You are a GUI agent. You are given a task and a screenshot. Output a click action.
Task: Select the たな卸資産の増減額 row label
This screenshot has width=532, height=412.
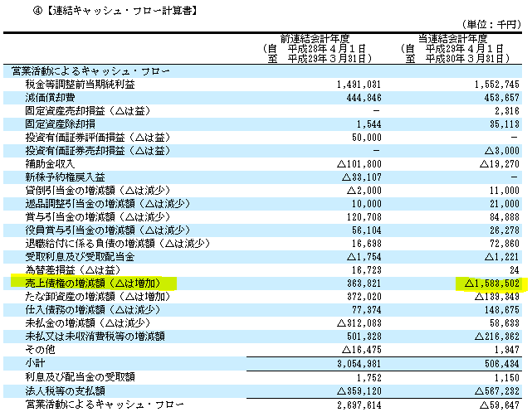98,297
